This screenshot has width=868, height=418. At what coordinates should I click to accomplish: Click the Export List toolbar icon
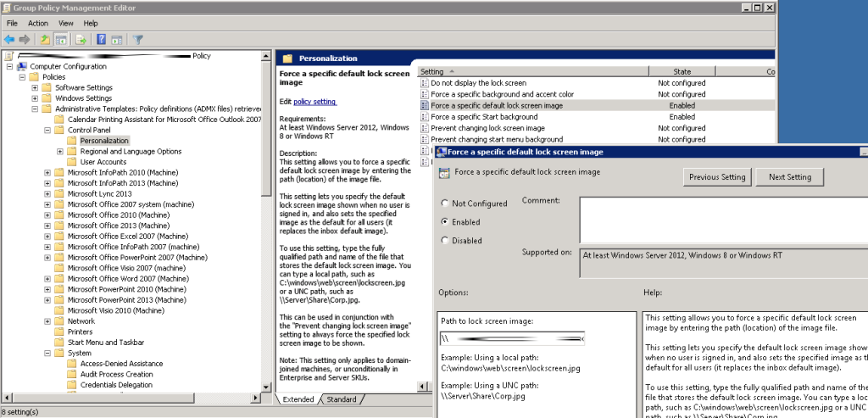tap(81, 39)
